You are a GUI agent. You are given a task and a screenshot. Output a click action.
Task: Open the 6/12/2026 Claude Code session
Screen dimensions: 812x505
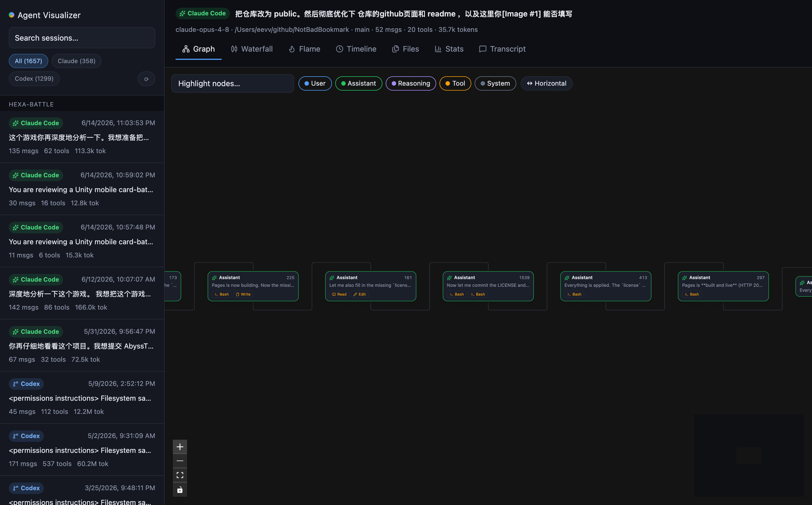(x=82, y=293)
